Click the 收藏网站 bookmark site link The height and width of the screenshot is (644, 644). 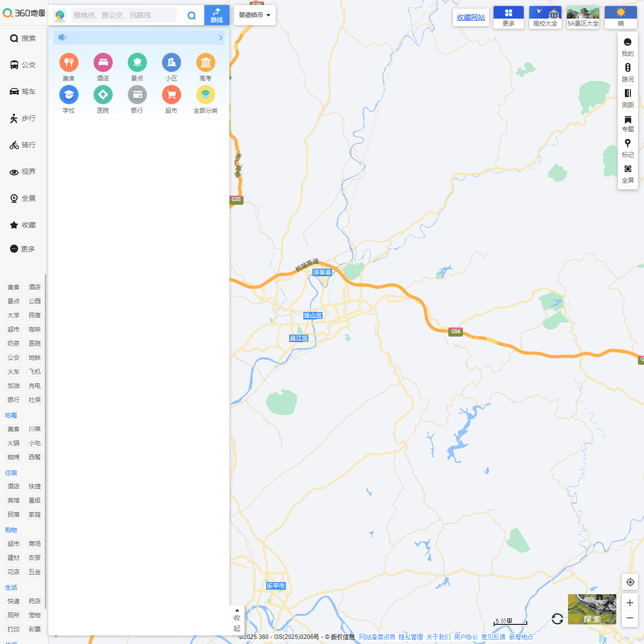point(470,17)
